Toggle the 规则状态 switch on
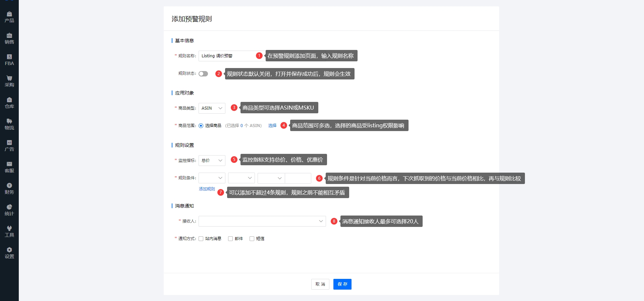644x301 pixels. tap(203, 74)
